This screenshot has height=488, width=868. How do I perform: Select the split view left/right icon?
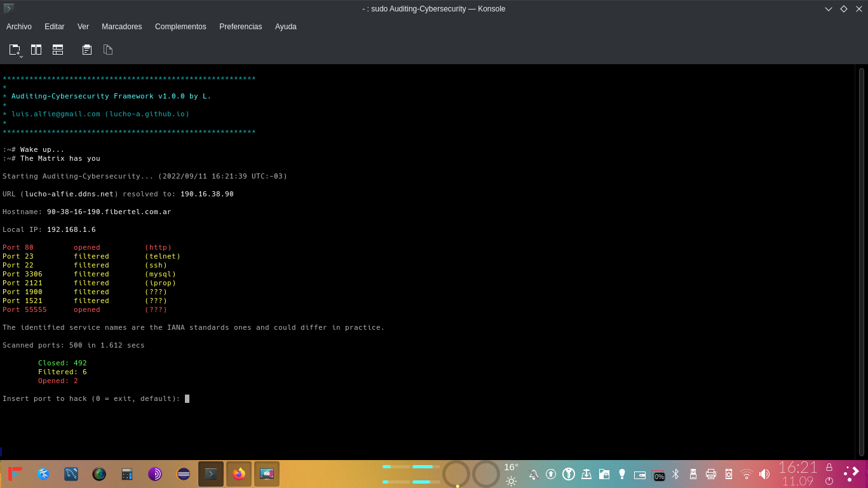tap(36, 50)
